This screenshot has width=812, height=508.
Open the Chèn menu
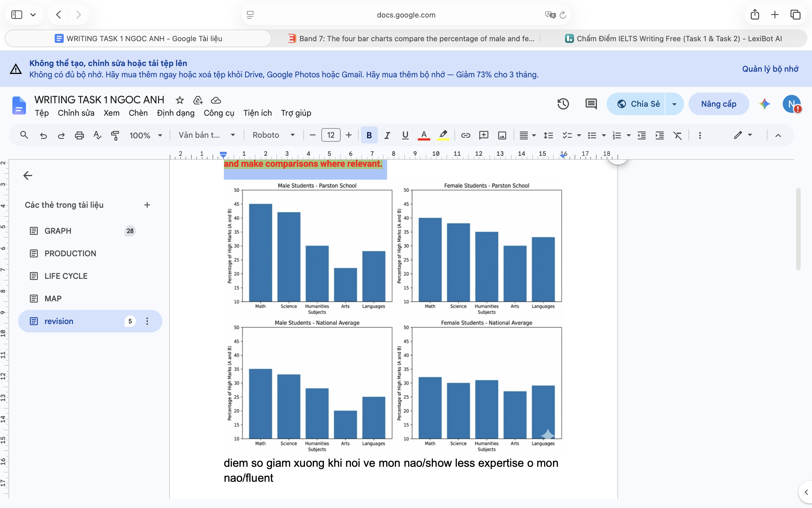click(138, 113)
